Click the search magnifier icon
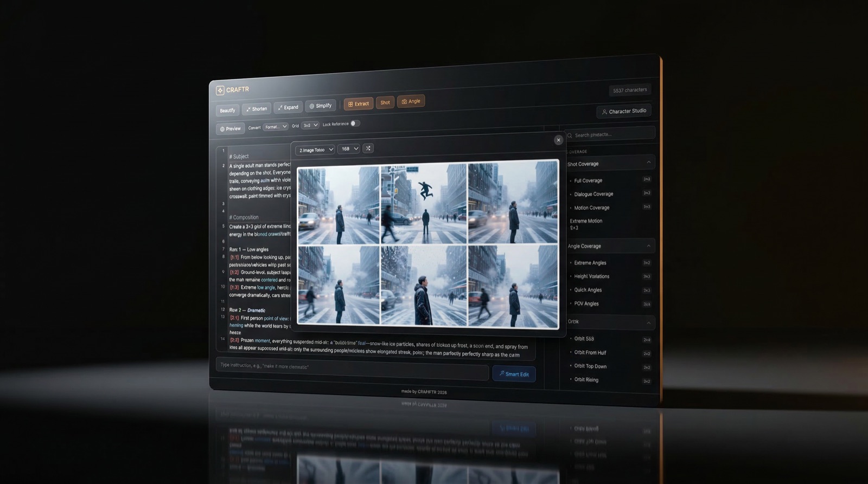868x484 pixels. click(x=570, y=135)
